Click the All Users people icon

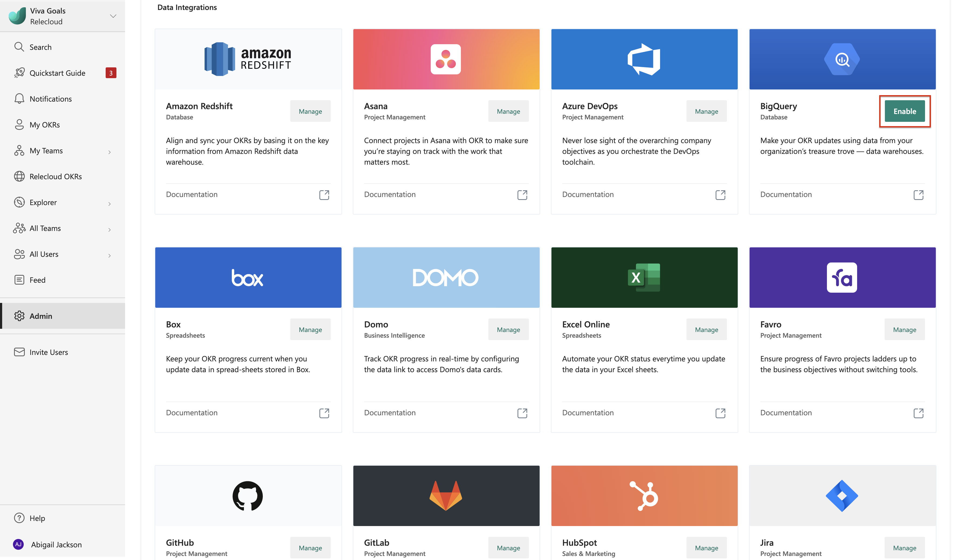(x=19, y=254)
